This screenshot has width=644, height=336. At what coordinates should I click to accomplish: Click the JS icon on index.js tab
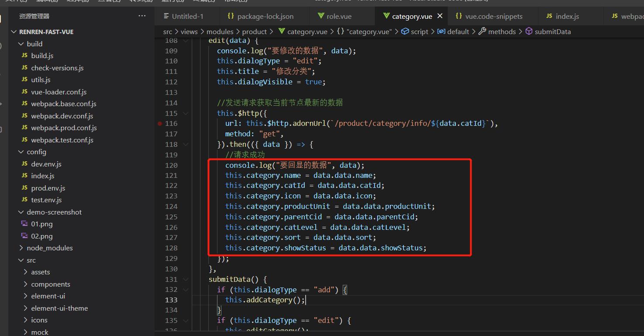[549, 16]
